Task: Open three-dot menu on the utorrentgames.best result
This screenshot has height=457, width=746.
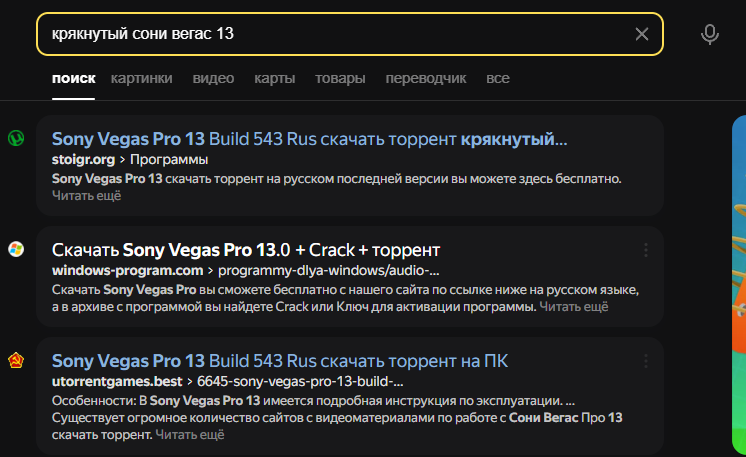Action: (x=646, y=361)
